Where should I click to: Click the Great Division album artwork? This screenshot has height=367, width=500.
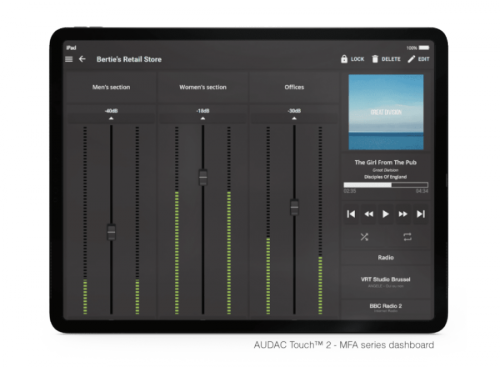[x=386, y=112]
